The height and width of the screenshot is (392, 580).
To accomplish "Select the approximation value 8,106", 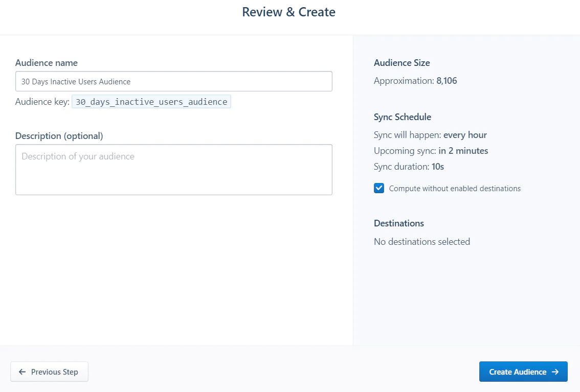I will click(447, 81).
